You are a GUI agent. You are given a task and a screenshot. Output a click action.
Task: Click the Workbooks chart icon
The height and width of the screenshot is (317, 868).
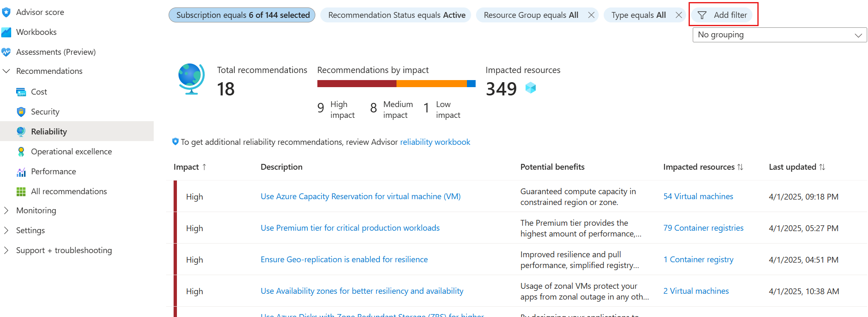pos(6,32)
